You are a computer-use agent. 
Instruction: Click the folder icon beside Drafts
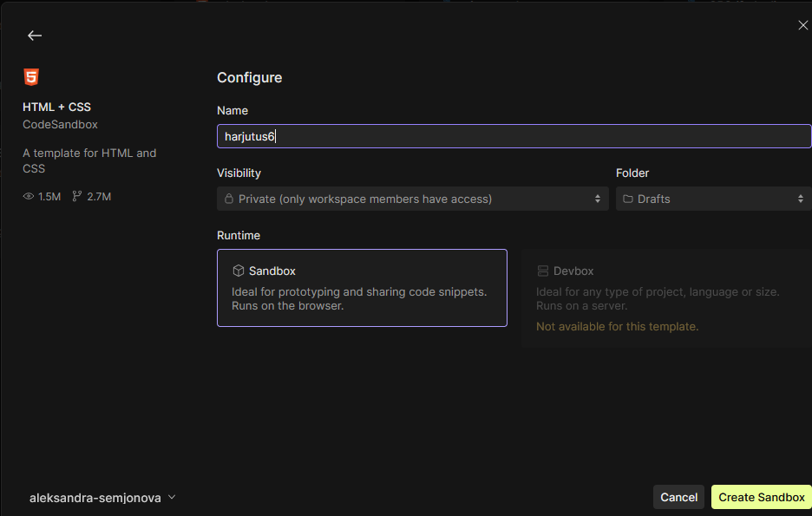(x=628, y=199)
